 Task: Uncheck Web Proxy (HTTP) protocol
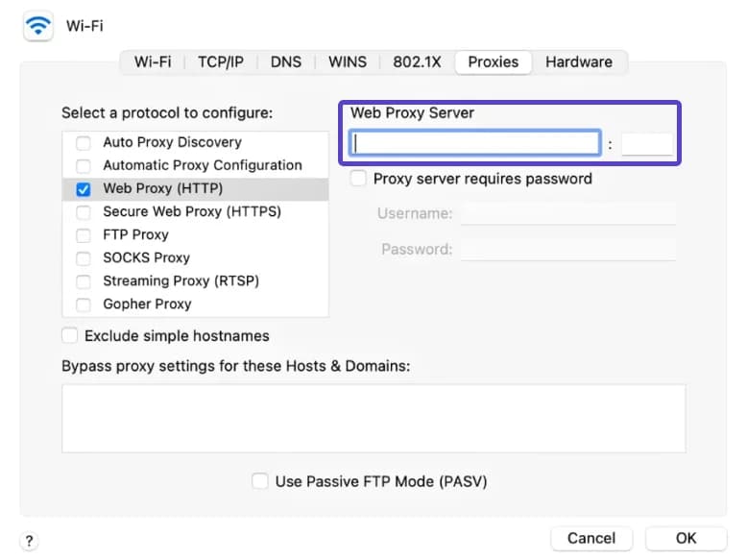coord(84,189)
